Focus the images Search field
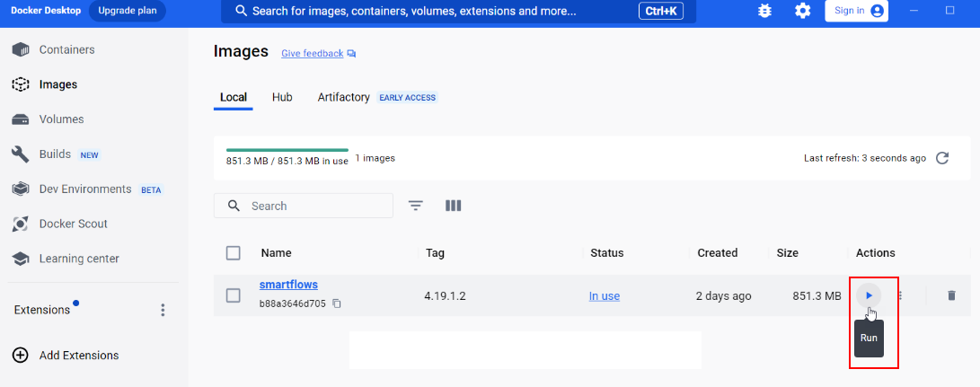 tap(304, 206)
